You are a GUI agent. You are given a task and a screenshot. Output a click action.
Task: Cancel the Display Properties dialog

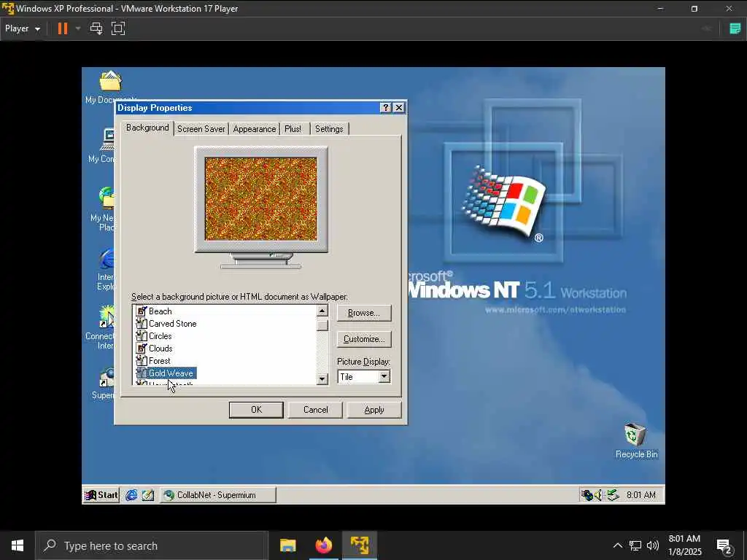coord(315,410)
